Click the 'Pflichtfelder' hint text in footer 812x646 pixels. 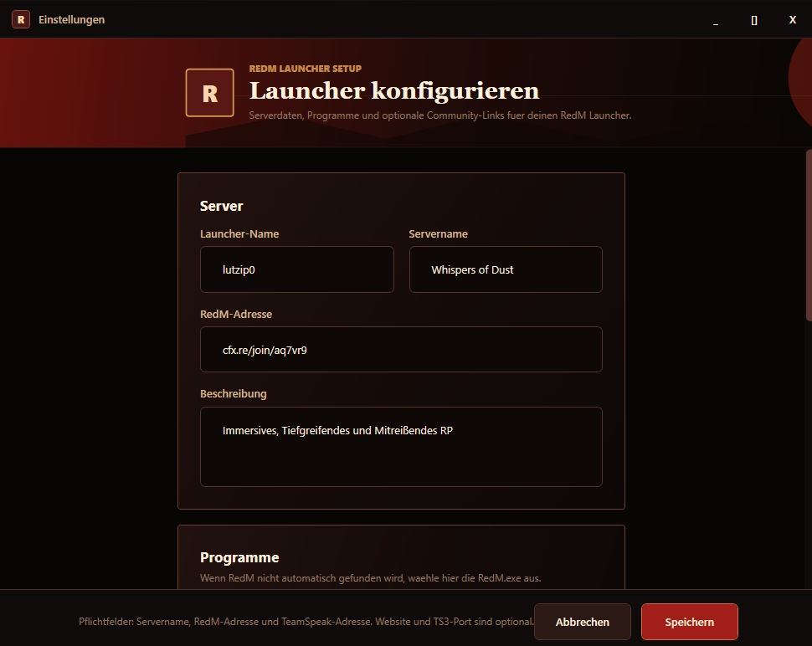pos(306,622)
